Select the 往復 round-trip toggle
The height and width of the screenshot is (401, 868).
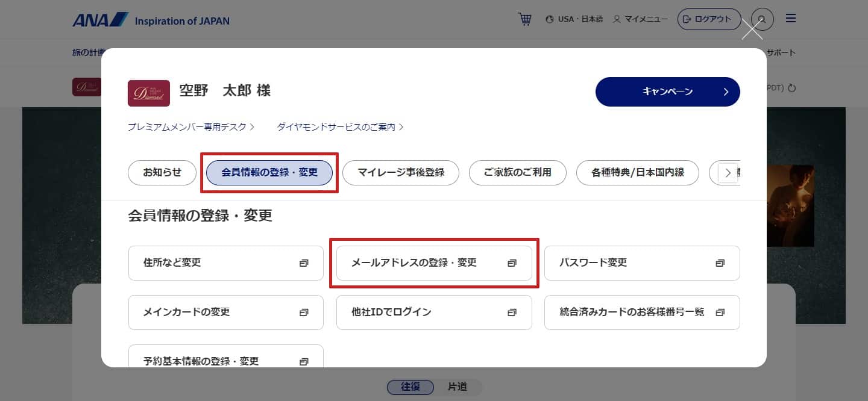pos(410,387)
